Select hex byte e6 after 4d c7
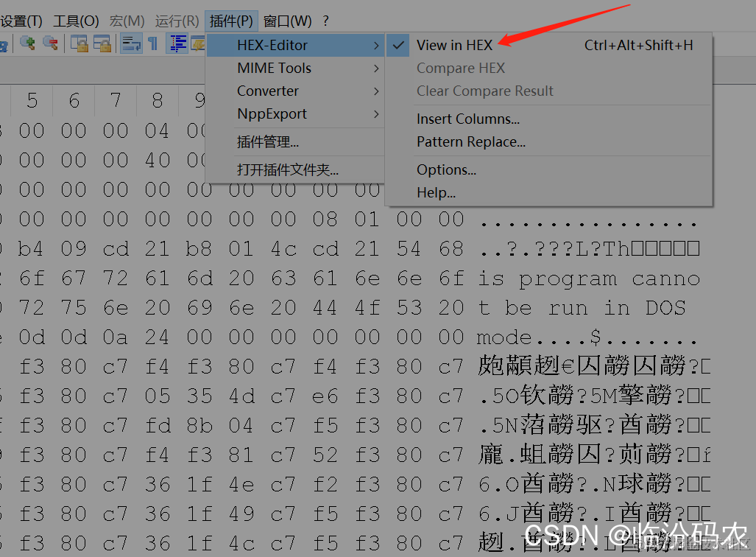This screenshot has height=557, width=756. click(x=325, y=396)
